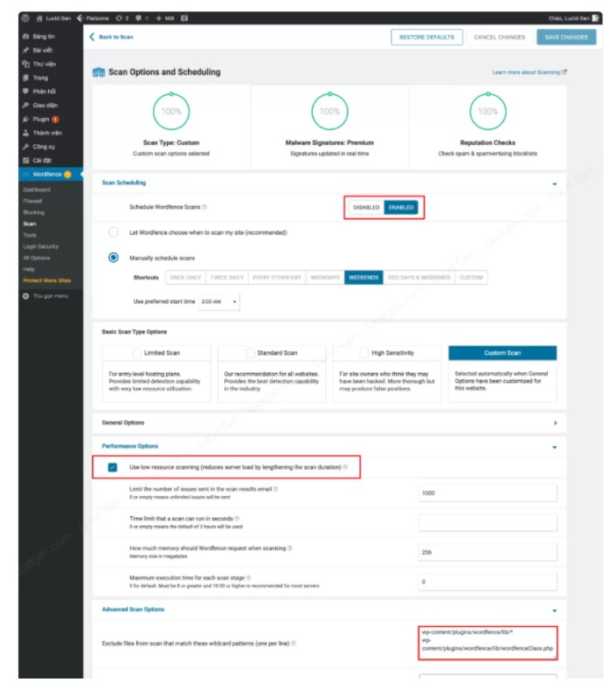Click the Thu gọn menu collapse icon
This screenshot has width=616, height=689.
point(26,296)
